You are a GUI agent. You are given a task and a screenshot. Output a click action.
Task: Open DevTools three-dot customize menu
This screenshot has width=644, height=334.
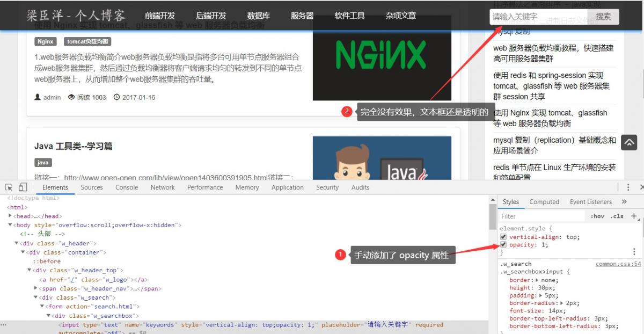(x=628, y=187)
